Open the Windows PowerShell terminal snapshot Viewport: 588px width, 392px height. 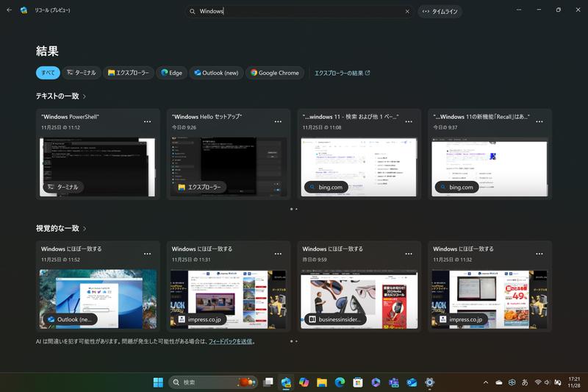point(98,167)
